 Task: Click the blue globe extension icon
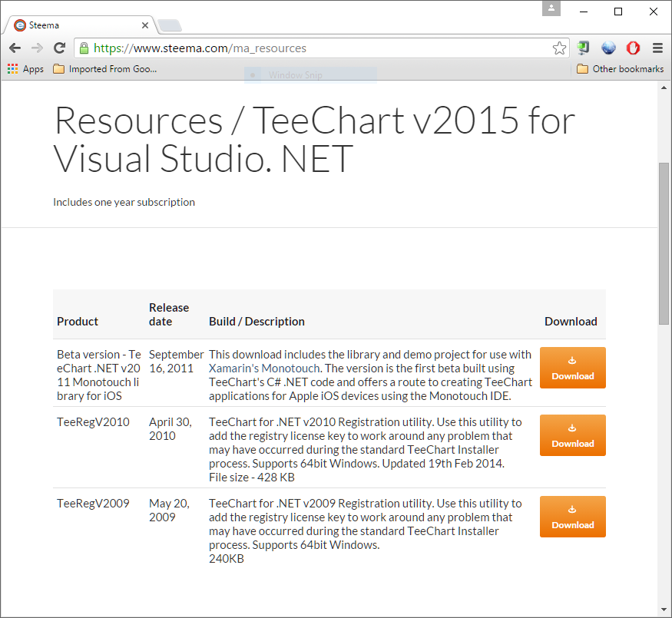click(608, 48)
